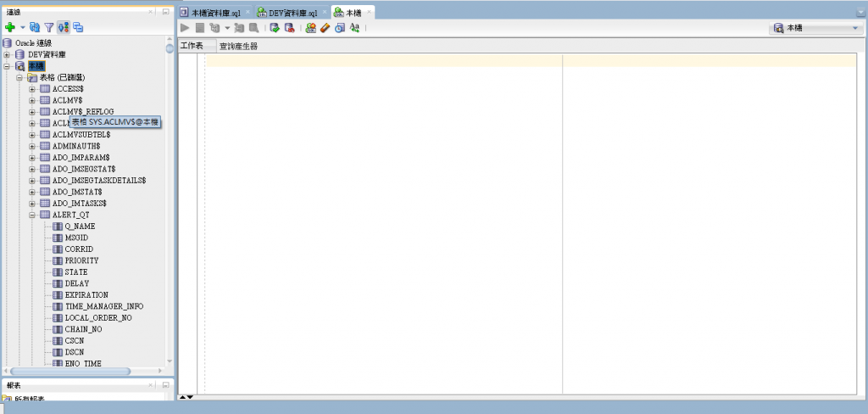The width and height of the screenshot is (868, 414).
Task: Toggle the pressed schema browser icon
Action: tap(63, 27)
